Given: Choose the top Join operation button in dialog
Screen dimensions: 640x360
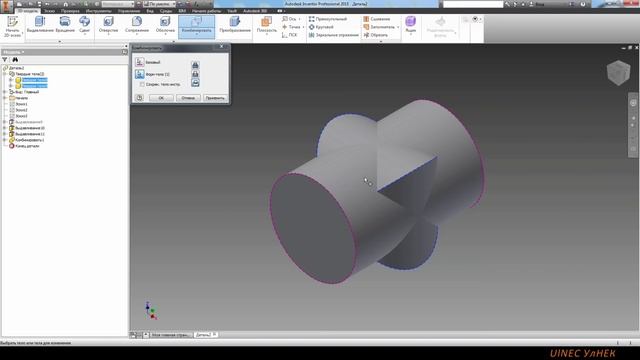Looking at the screenshot, I should click(x=195, y=65).
